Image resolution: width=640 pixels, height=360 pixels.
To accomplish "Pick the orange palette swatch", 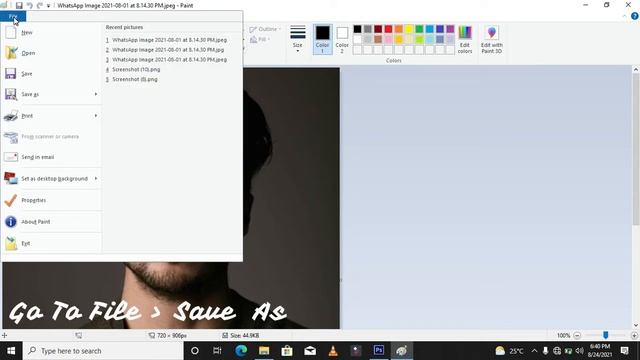I will 398,29.
